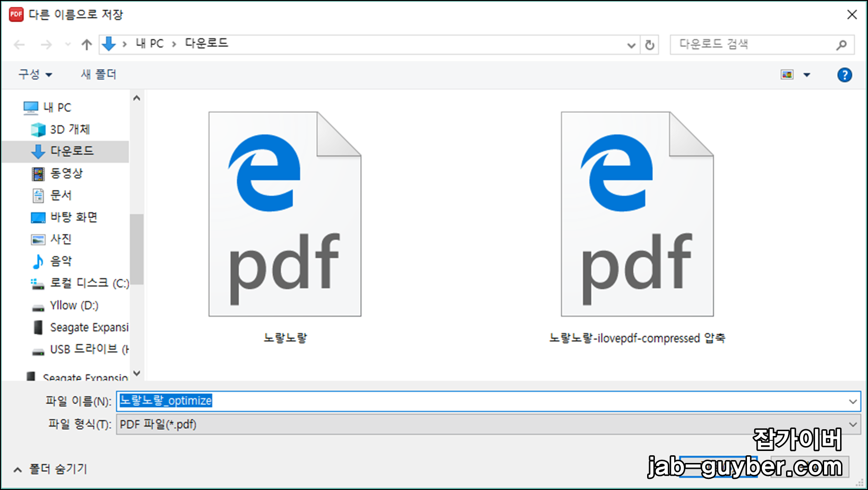868x490 pixels.
Task: Select USB 드라이브 in sidebar
Action: tap(89, 349)
